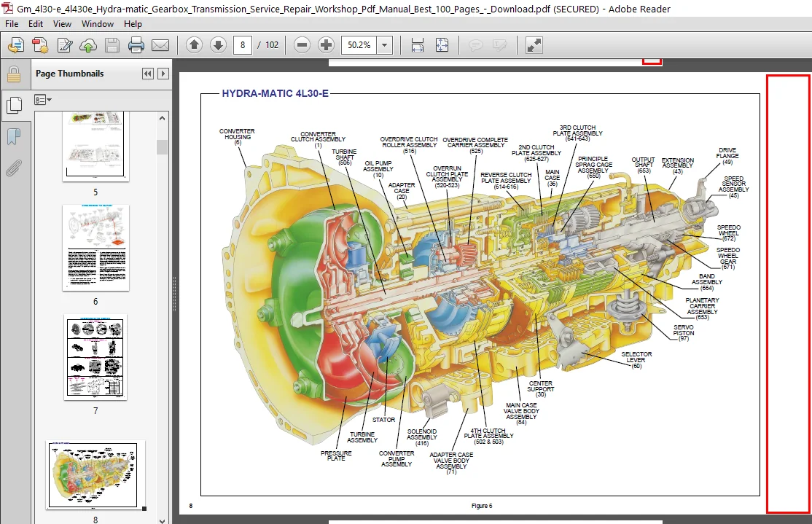Open the Window menu
Screen dimensions: 812x524
(x=98, y=24)
